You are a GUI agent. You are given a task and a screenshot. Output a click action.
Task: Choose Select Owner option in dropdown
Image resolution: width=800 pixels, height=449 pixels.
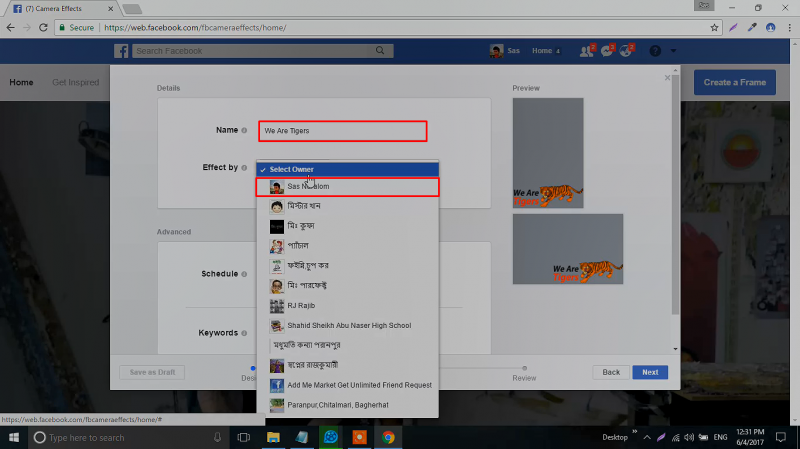[347, 169]
